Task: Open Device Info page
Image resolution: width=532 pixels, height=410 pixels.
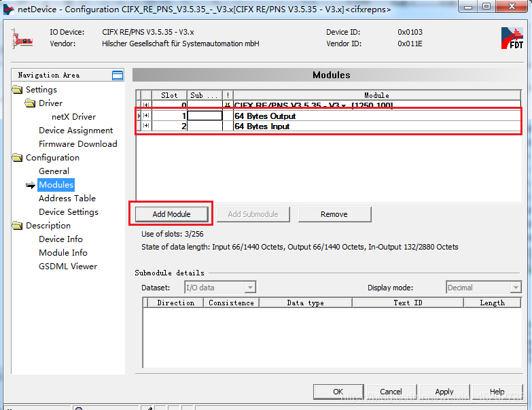Action: (60, 239)
